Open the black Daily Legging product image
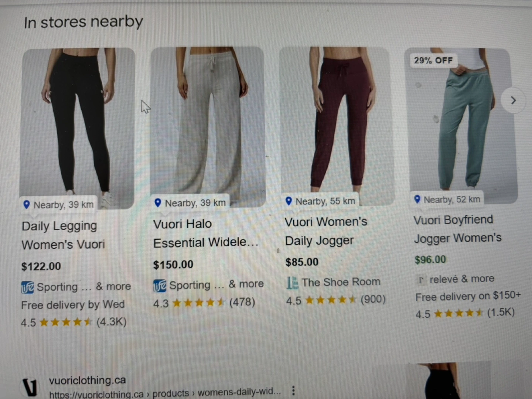The width and height of the screenshot is (532, 399). (77, 128)
